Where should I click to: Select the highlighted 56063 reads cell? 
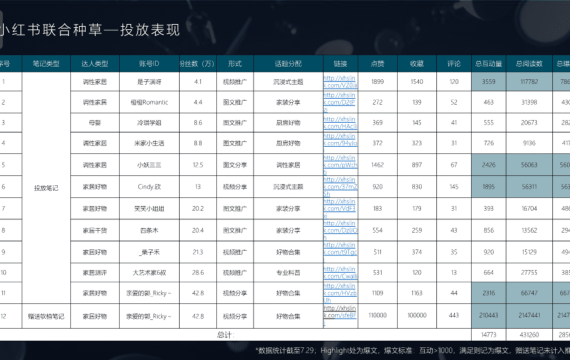[529, 165]
